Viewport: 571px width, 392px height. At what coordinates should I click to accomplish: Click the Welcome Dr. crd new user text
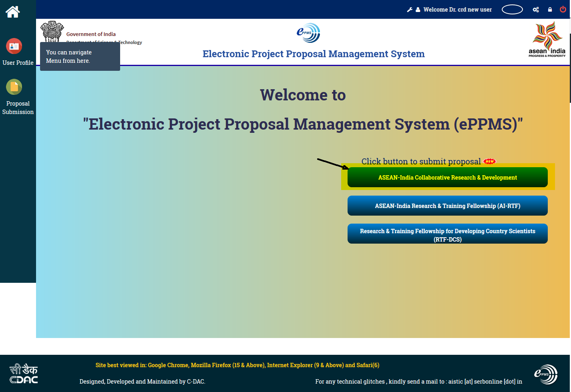(x=458, y=9)
